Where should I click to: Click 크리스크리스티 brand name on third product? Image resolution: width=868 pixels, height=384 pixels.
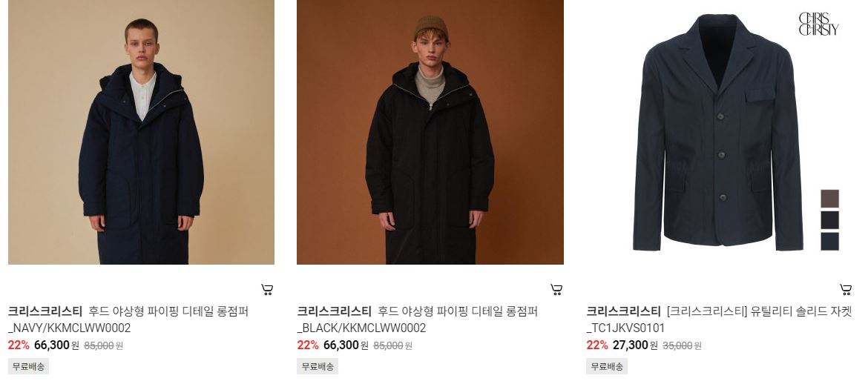pyautogui.click(x=623, y=311)
